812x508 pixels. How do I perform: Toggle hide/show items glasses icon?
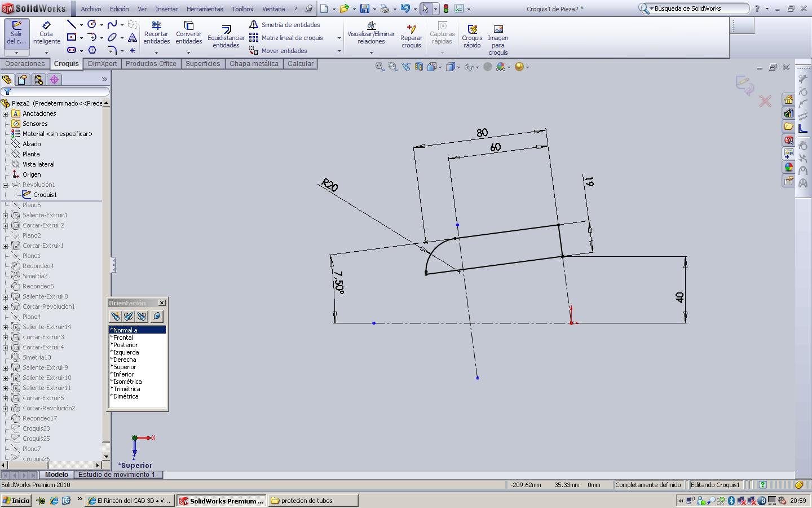click(468, 67)
